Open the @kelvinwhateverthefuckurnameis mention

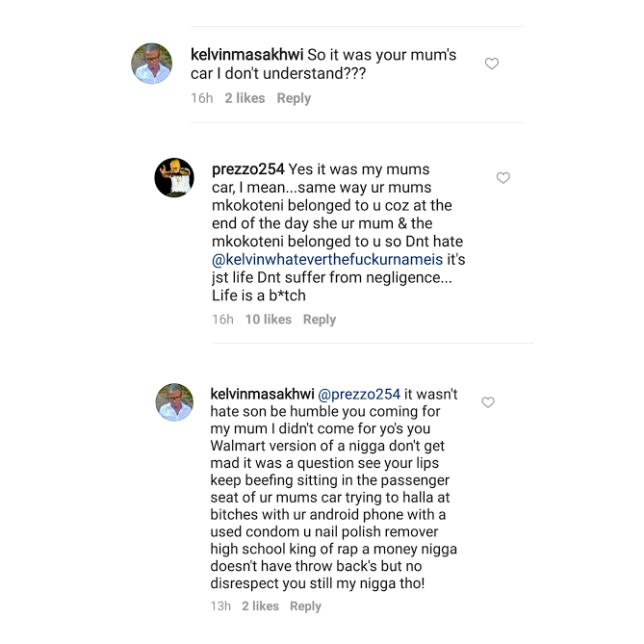327,260
